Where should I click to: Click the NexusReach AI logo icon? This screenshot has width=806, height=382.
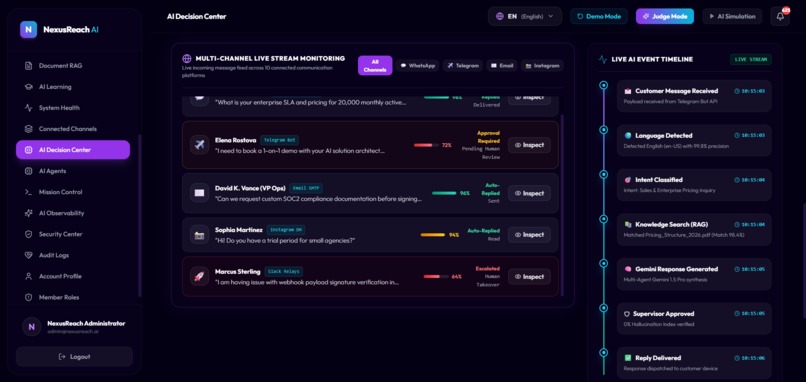29,30
